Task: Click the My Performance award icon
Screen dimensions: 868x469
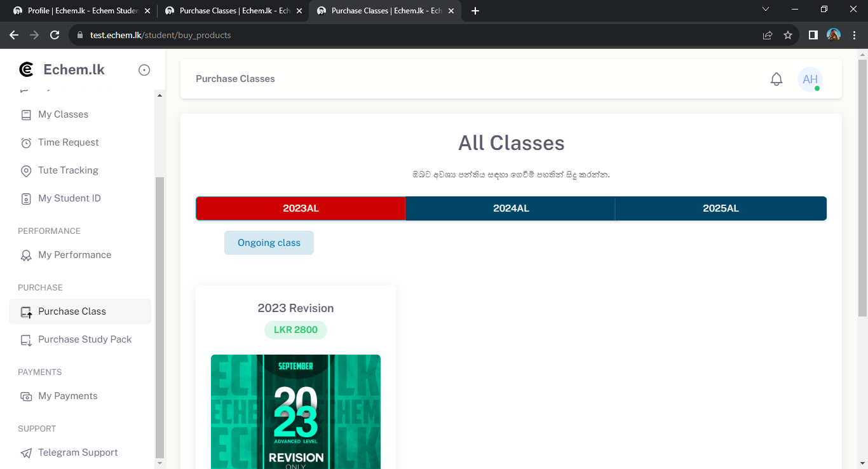Action: 26,255
